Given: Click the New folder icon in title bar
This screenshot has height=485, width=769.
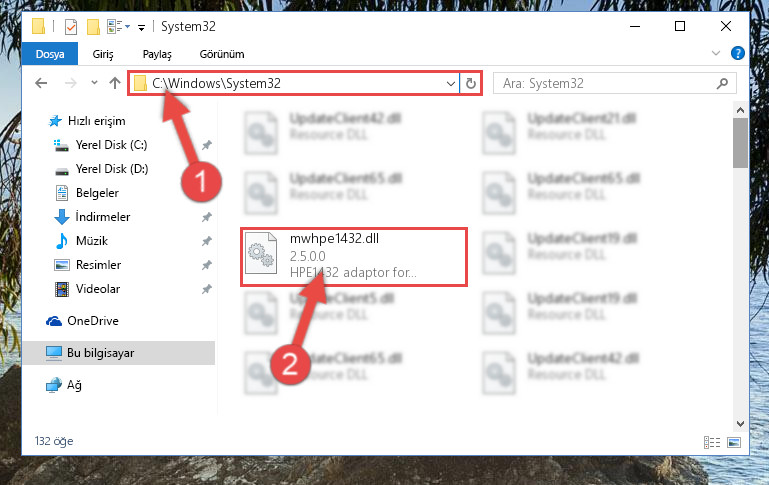Looking at the screenshot, I should (x=93, y=26).
